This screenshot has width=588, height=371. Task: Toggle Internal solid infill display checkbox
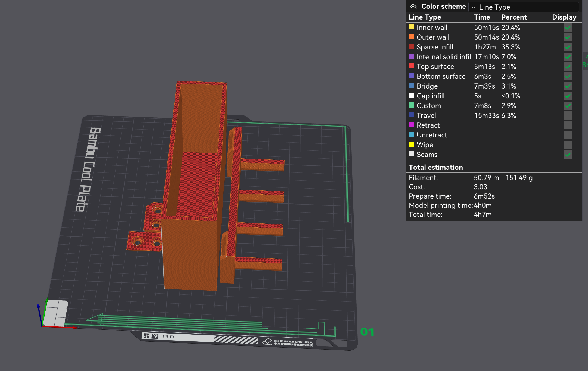568,57
